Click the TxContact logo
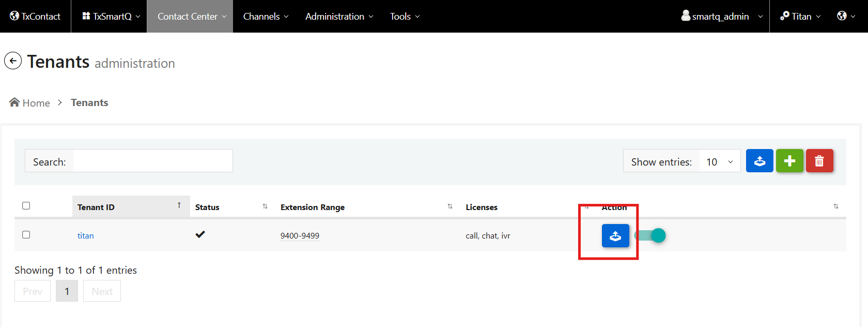Image resolution: width=868 pixels, height=327 pixels. point(35,16)
